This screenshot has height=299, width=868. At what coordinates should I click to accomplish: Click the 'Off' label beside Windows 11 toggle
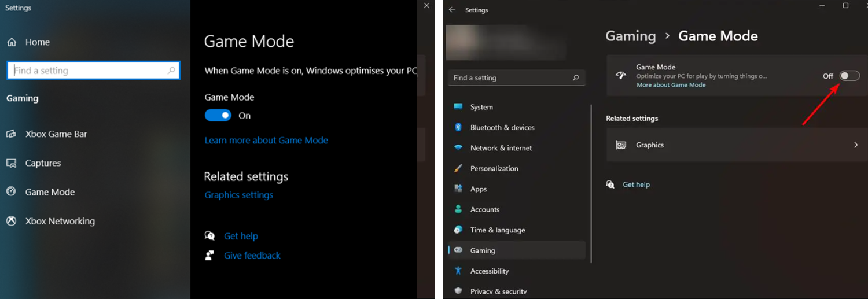click(x=828, y=76)
